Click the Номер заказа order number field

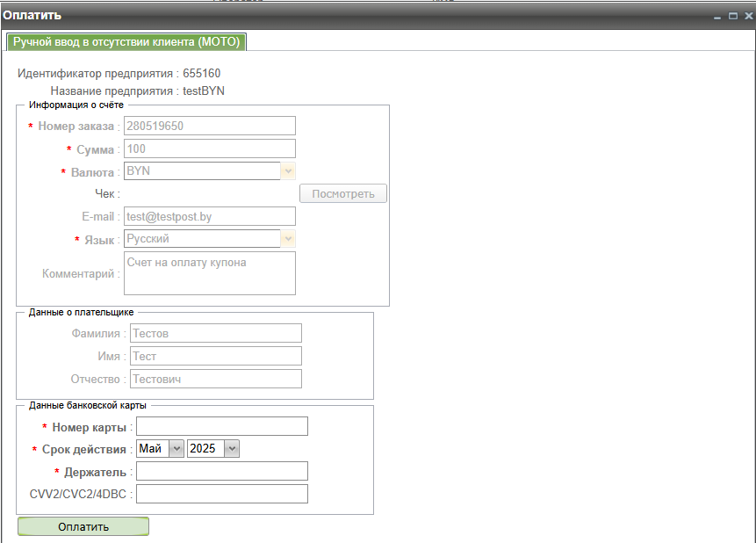pyautogui.click(x=209, y=126)
